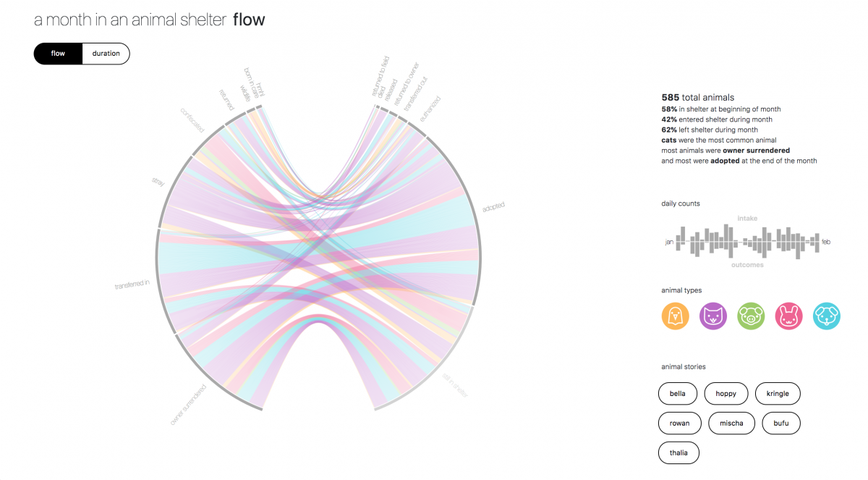
Task: Select the purple cat animal type icon
Action: pyautogui.click(x=713, y=316)
